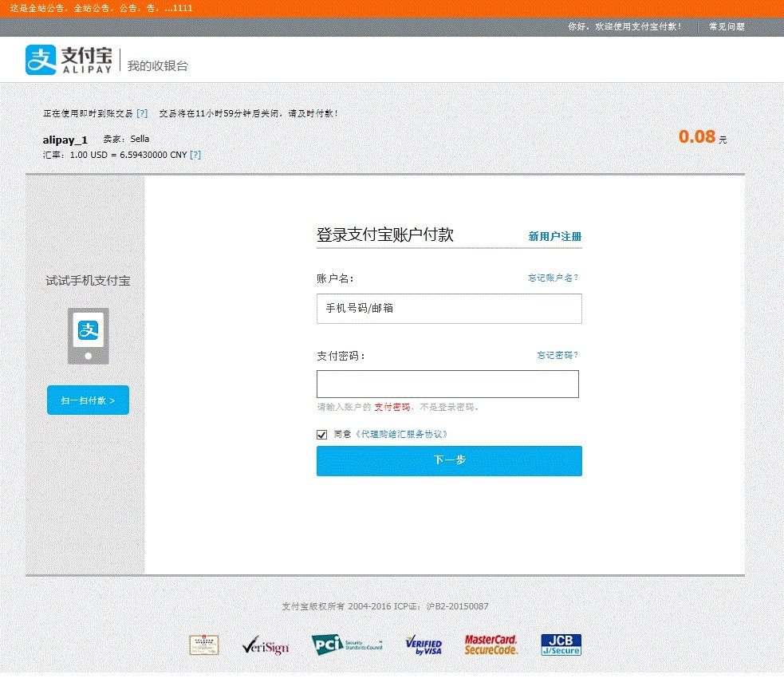784x694 pixels.
Task: Click the phone Alipay illustration icon
Action: click(88, 336)
